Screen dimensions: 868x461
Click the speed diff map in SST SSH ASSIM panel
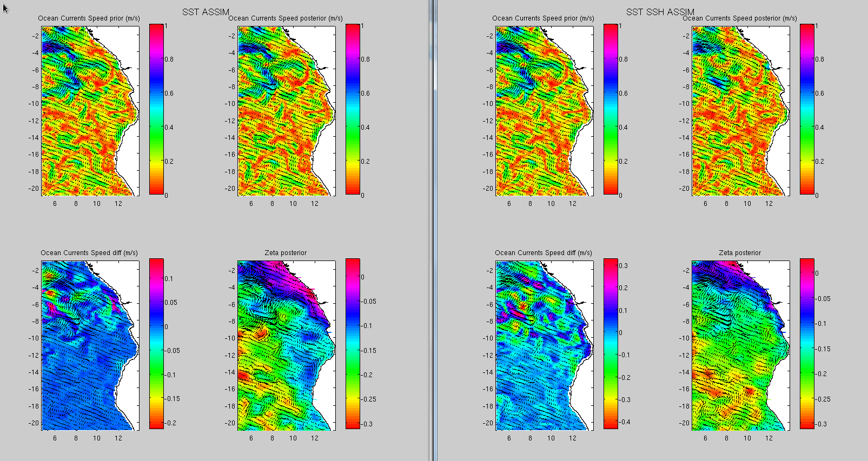pos(544,345)
